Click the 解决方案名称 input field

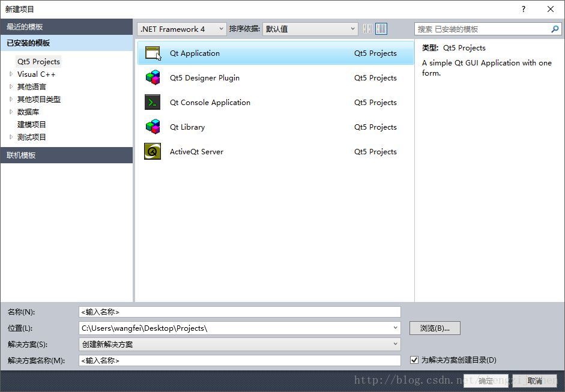[240, 360]
